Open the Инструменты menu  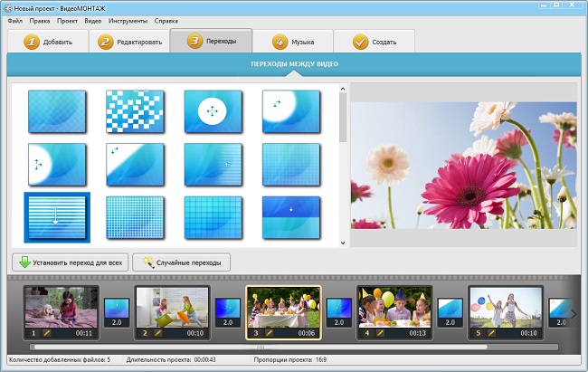coord(129,20)
